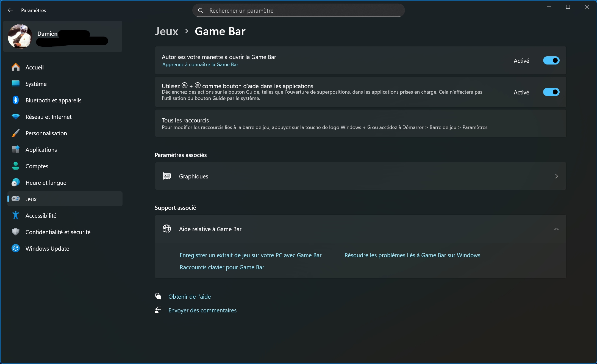Click the Graphiques card icon
The height and width of the screenshot is (364, 597).
167,176
